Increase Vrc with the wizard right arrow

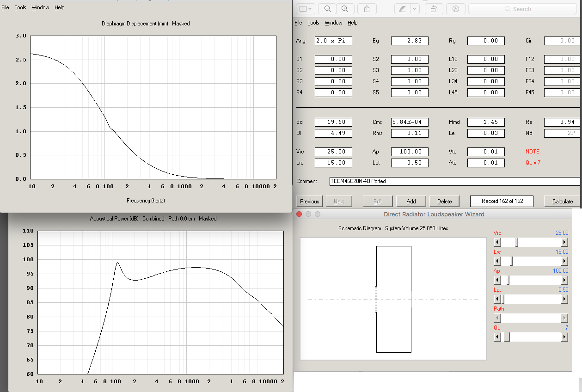pos(564,242)
